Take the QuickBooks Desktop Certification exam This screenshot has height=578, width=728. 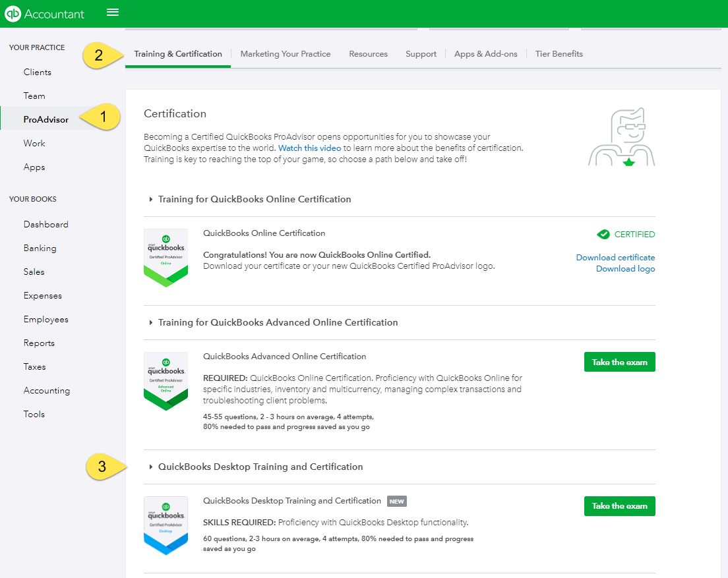click(x=619, y=506)
